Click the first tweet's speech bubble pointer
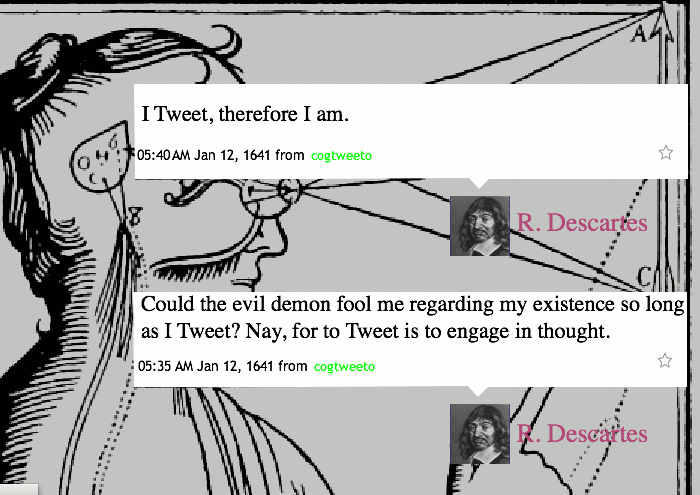Viewport: 700px width, 495px height. [x=479, y=183]
